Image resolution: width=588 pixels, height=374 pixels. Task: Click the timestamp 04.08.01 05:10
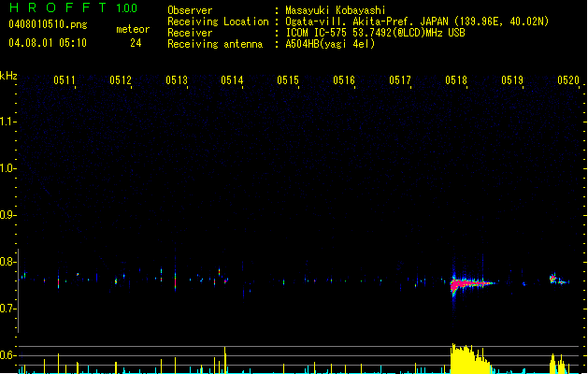click(x=48, y=43)
